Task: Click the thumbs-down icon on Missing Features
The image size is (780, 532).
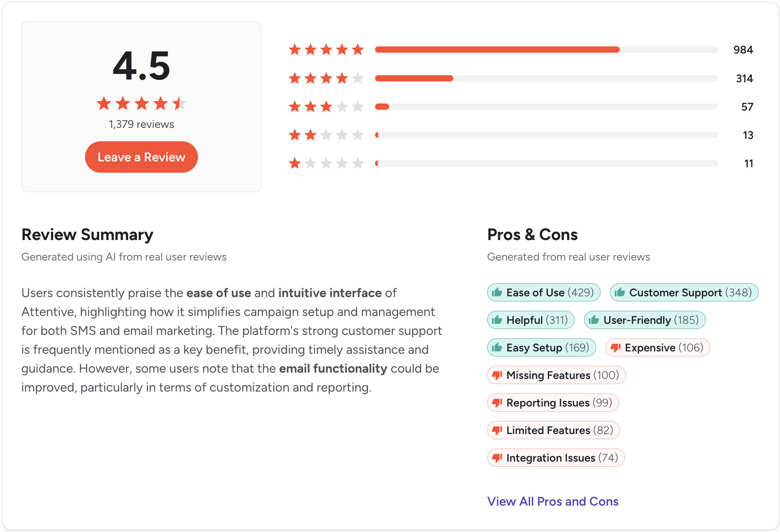Action: coord(497,375)
